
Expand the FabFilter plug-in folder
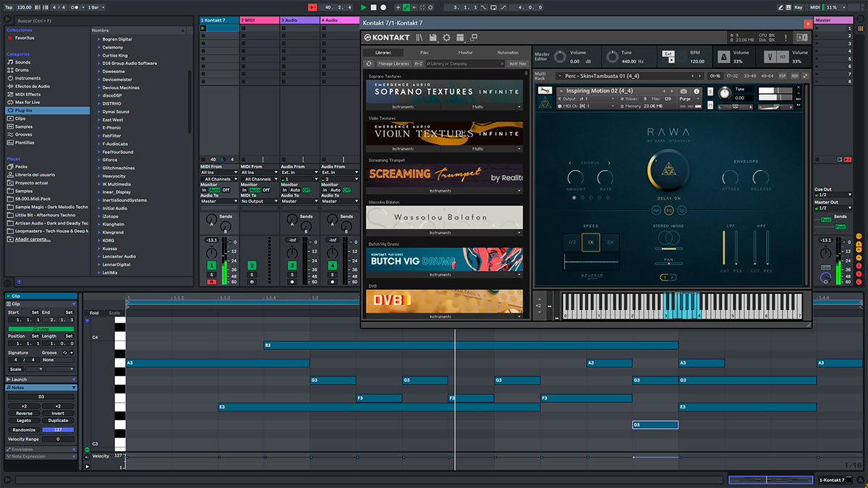(x=99, y=135)
